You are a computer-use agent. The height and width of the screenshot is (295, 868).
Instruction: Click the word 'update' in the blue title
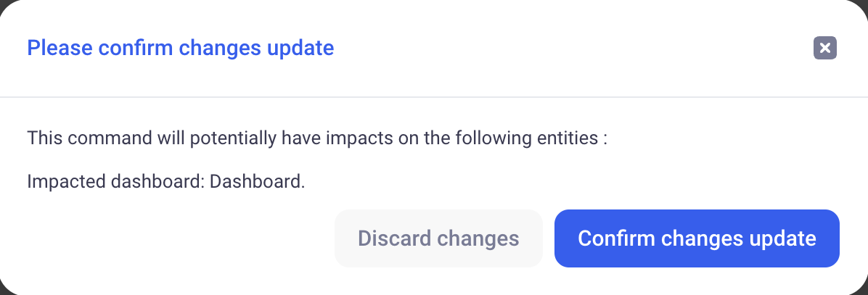tap(300, 49)
